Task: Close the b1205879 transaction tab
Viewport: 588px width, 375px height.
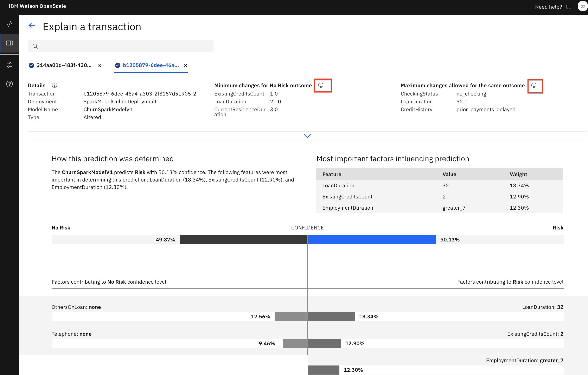Action: [186, 66]
